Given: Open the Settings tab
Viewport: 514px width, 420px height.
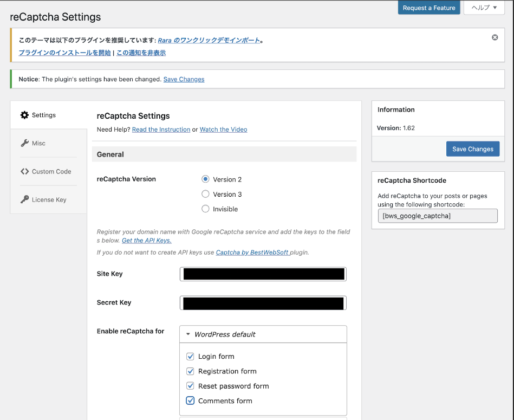Looking at the screenshot, I should [x=49, y=115].
